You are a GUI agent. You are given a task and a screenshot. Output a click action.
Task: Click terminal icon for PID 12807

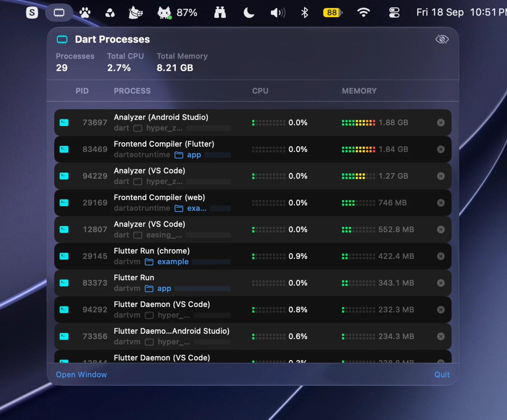coord(64,230)
